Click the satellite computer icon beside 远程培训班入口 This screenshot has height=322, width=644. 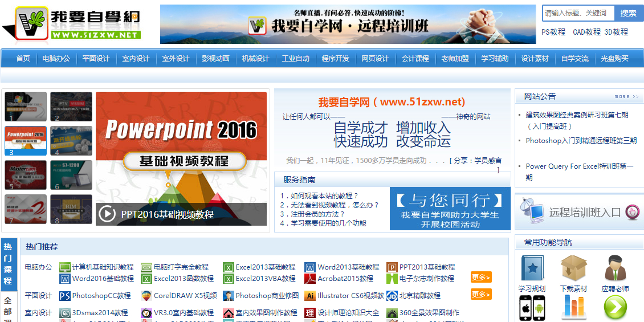(x=532, y=211)
